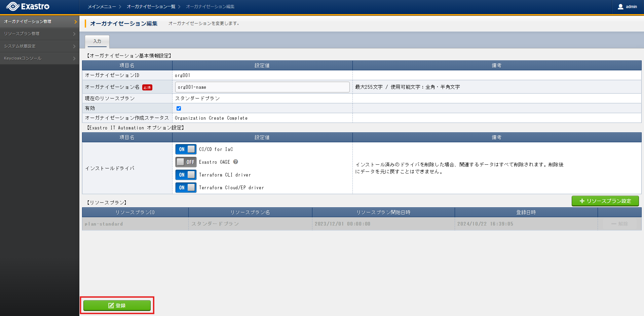Expand リソースプラン管理 sidebar menu
Image resolution: width=644 pixels, height=316 pixels.
coord(39,34)
